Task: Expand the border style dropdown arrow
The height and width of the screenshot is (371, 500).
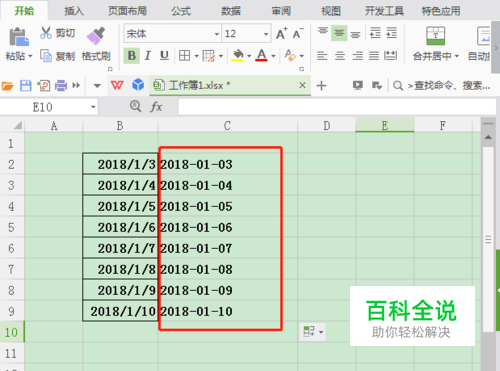Action: click(196, 56)
